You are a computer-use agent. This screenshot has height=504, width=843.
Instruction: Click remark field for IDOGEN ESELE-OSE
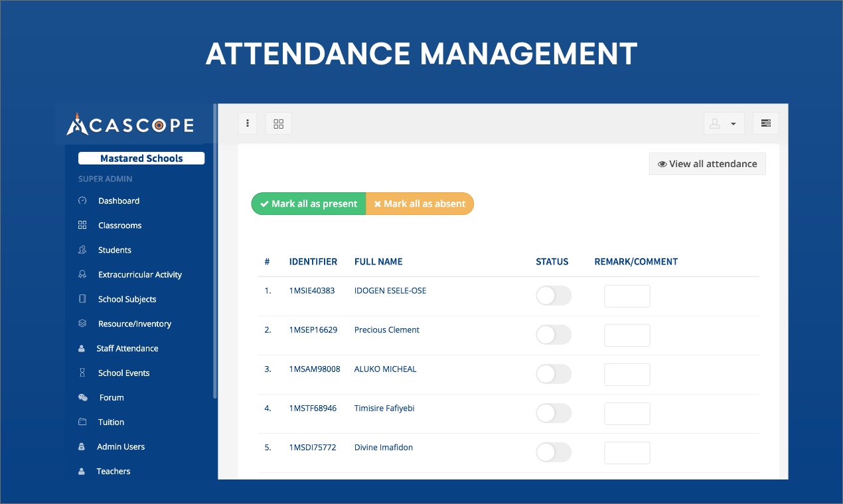click(x=627, y=296)
